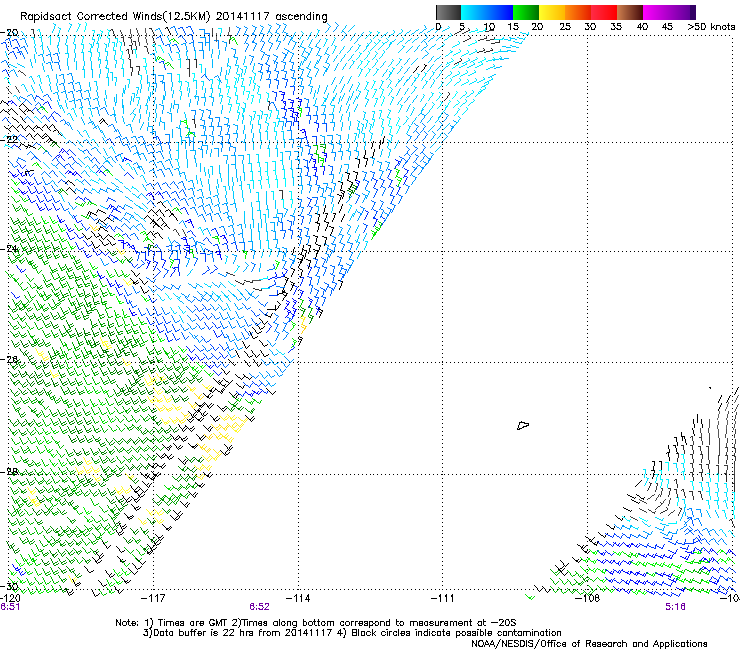Click the purple '6:51' swath time
The image size is (740, 650).
[10, 607]
